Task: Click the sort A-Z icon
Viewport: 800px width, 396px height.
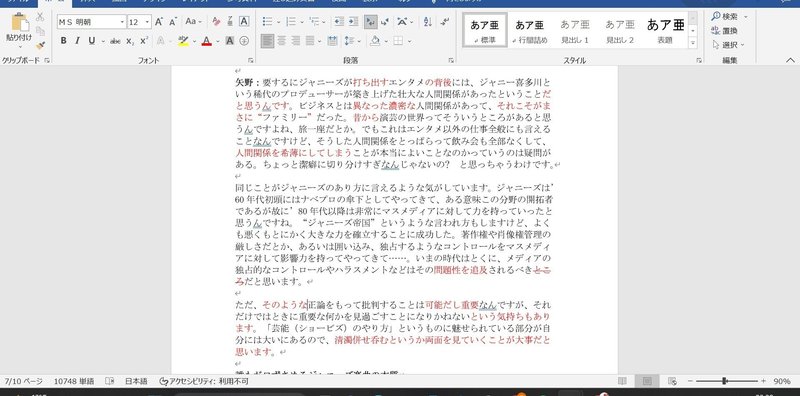Action: [428, 21]
